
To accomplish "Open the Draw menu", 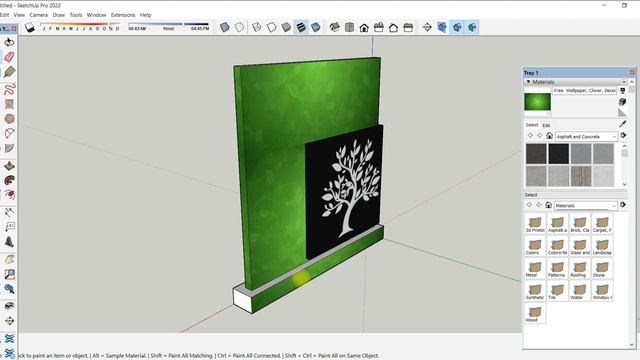I will [x=59, y=15].
